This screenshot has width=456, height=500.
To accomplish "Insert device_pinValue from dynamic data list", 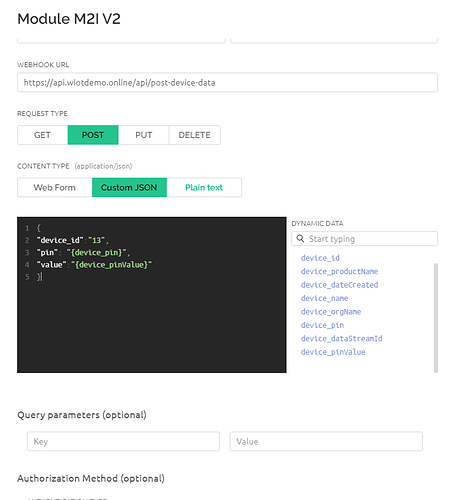I will coord(333,352).
